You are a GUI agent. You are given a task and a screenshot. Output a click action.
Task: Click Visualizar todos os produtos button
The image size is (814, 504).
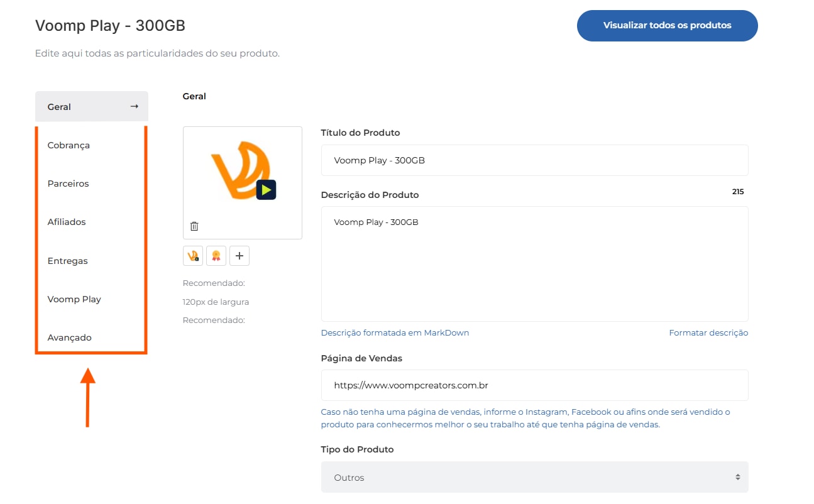pos(667,26)
